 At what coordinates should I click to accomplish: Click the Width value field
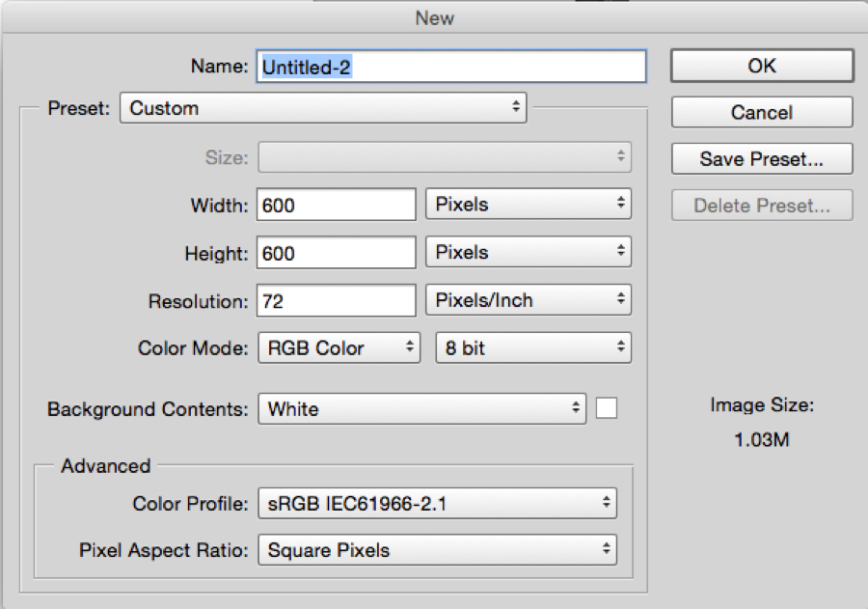click(x=336, y=205)
